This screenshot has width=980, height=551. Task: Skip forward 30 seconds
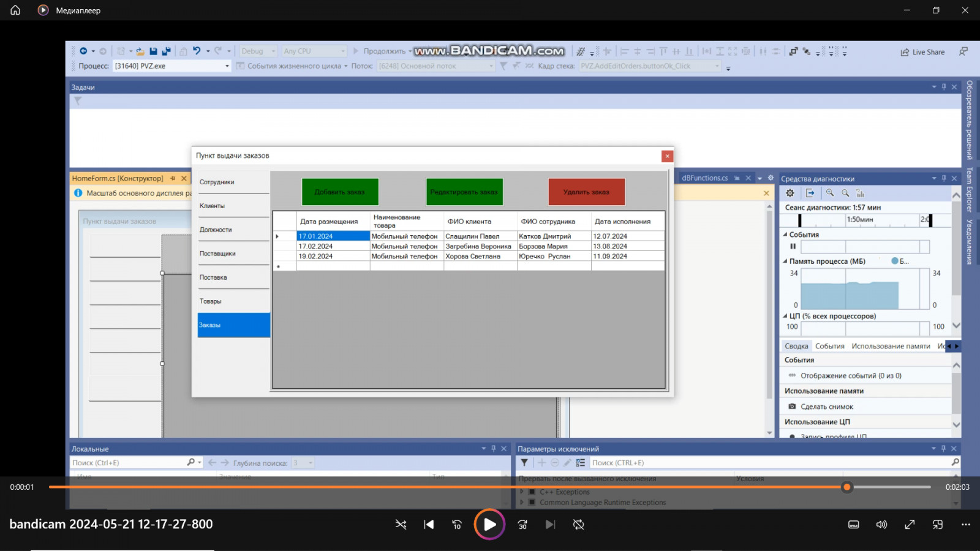(522, 525)
